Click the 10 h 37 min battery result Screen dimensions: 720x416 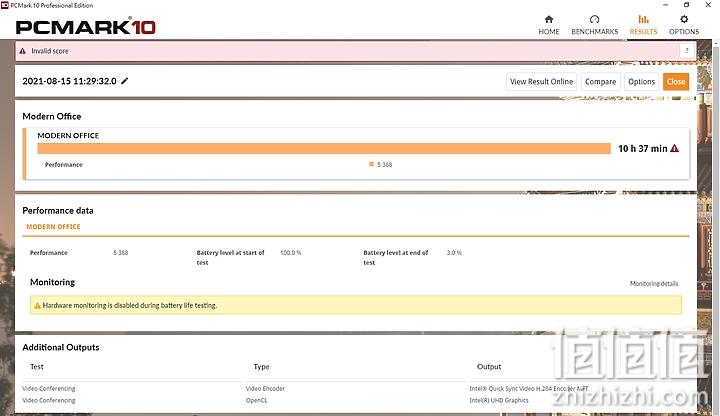(x=642, y=148)
